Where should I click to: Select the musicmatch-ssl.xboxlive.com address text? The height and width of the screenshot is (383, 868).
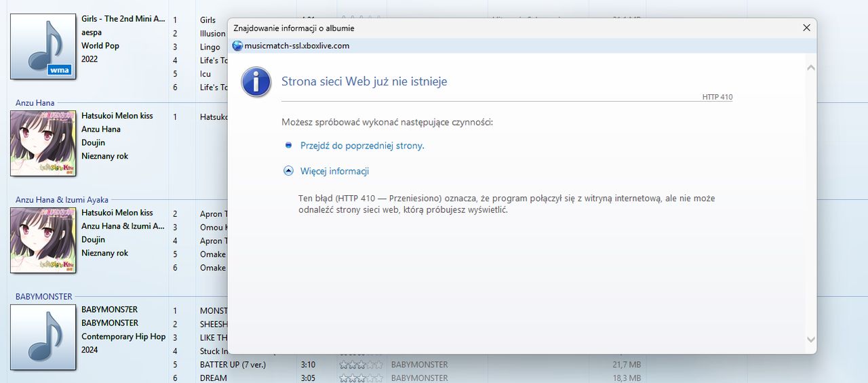tap(297, 46)
